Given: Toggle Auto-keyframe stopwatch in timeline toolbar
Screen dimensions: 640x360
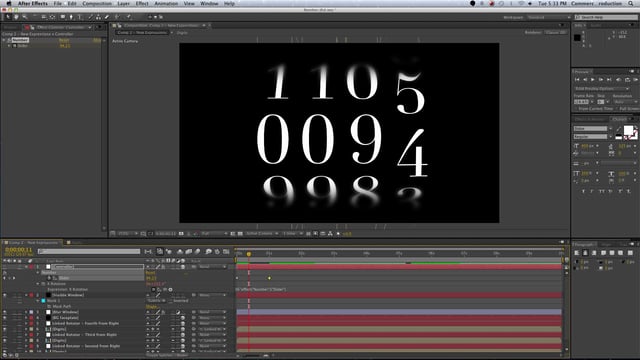Looking at the screenshot, I should click(217, 251).
